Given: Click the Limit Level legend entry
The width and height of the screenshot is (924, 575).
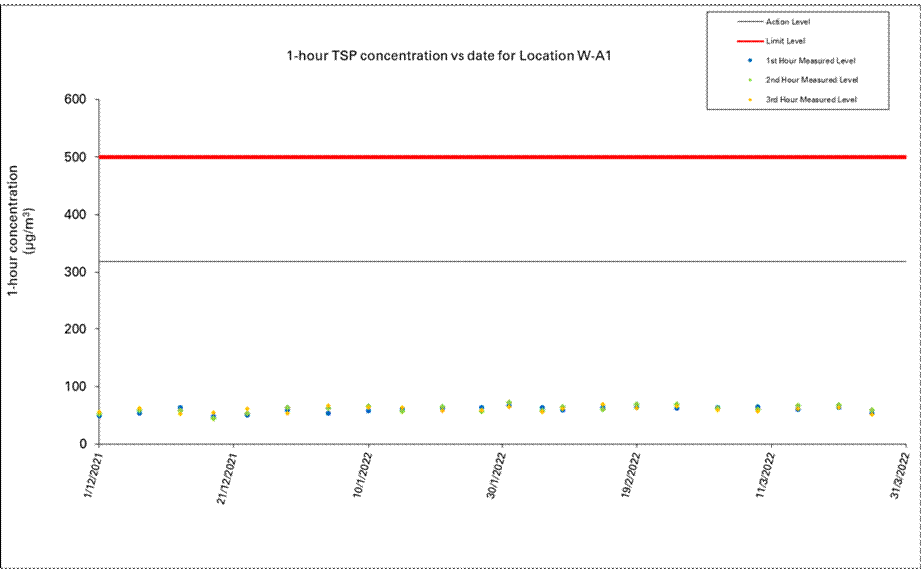Looking at the screenshot, I should coord(784,41).
